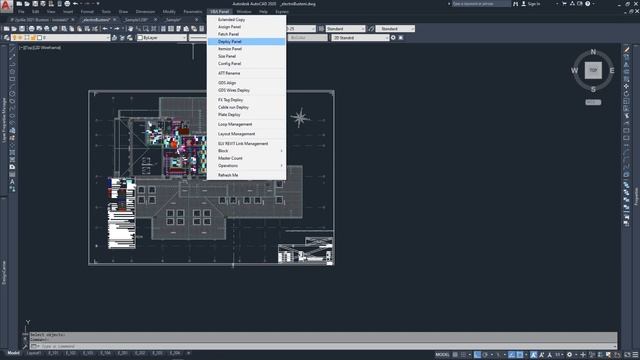This screenshot has width=640, height=360.
Task: Click the ByLayer white color swatch
Action: (140, 38)
